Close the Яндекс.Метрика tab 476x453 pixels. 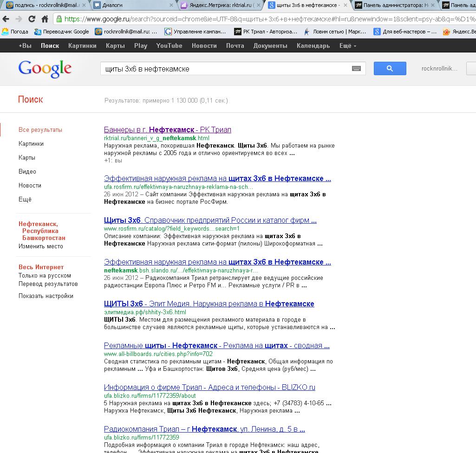[258, 5]
